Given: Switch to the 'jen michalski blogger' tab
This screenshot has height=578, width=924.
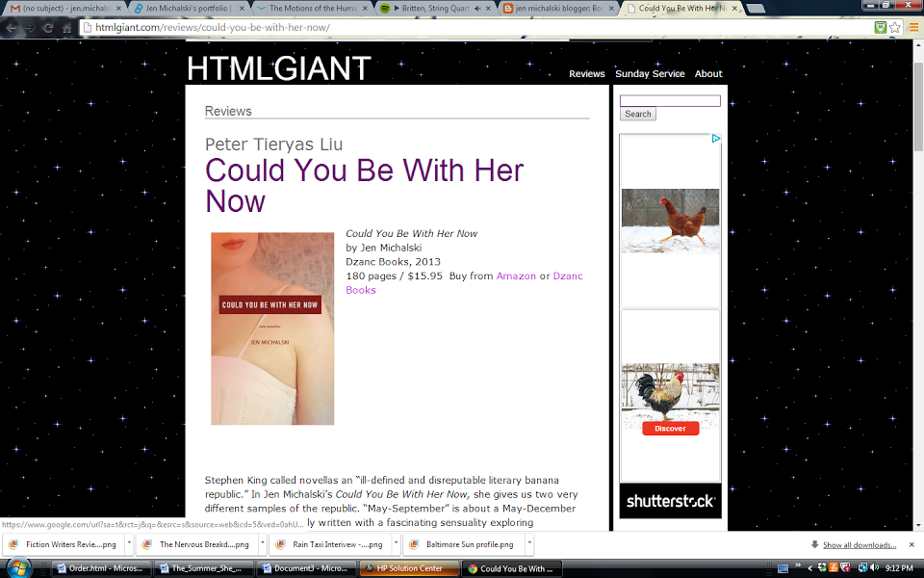Looking at the screenshot, I should tap(557, 9).
